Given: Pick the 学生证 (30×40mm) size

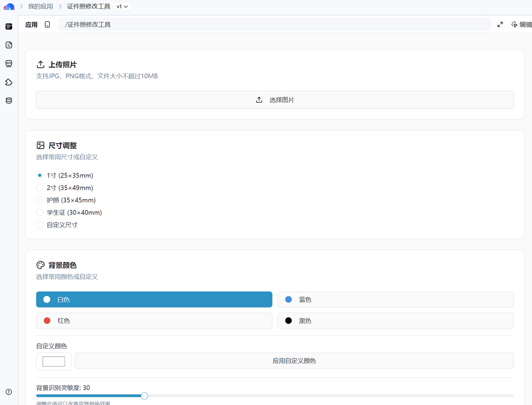Looking at the screenshot, I should 40,212.
